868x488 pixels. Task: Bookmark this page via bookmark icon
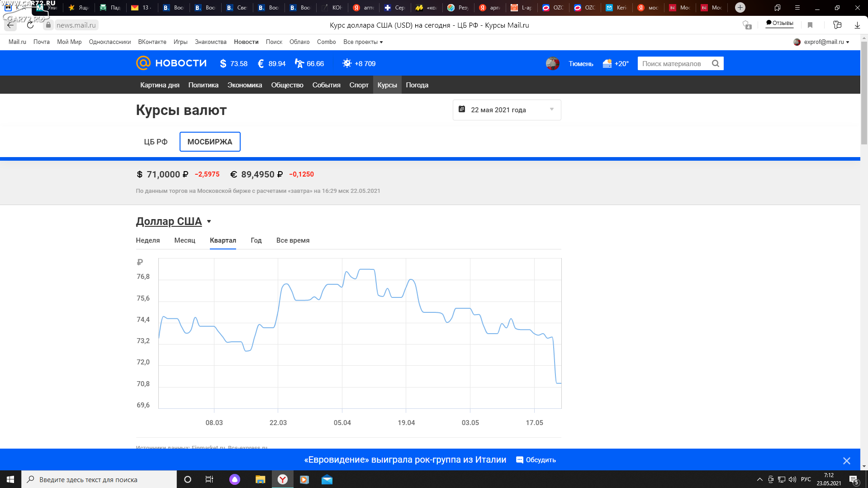[x=810, y=25]
